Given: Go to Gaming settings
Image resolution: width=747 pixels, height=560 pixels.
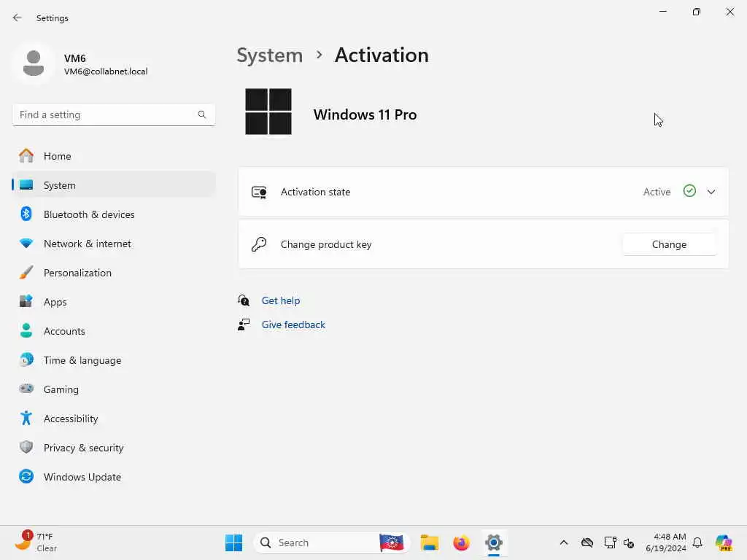Looking at the screenshot, I should (x=113, y=389).
